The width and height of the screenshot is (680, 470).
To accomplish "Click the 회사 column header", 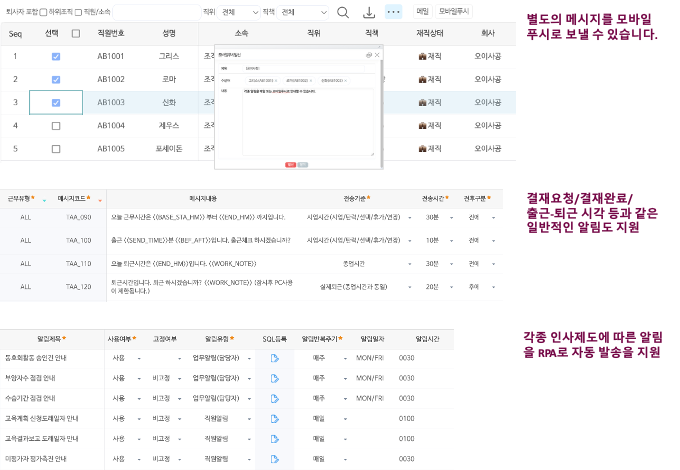I will (488, 33).
